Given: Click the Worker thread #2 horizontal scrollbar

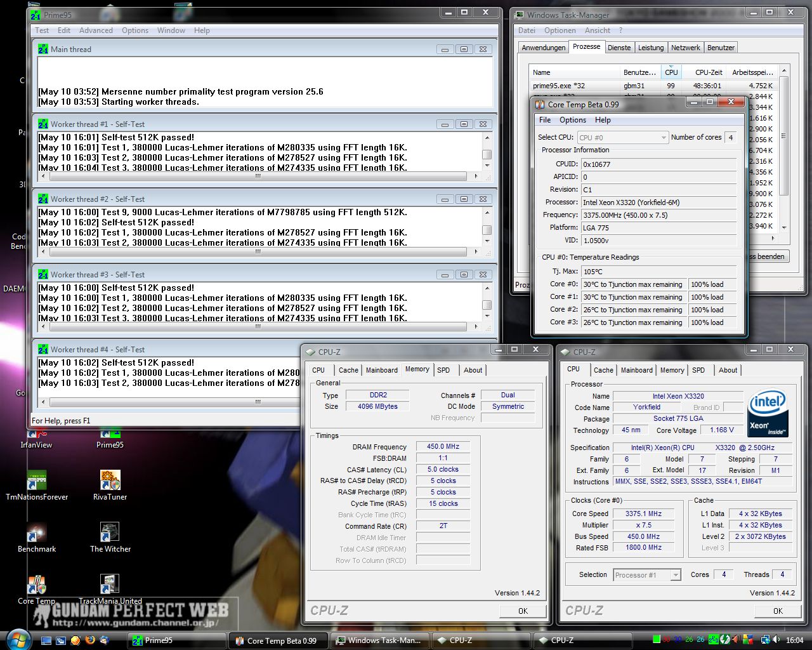Looking at the screenshot, I should [258, 251].
